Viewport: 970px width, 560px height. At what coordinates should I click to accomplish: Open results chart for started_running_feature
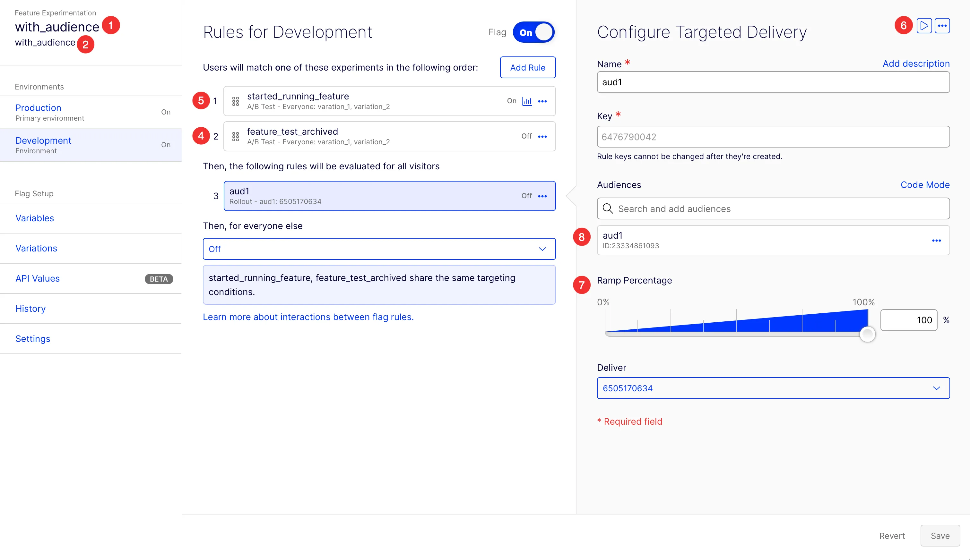click(x=527, y=101)
